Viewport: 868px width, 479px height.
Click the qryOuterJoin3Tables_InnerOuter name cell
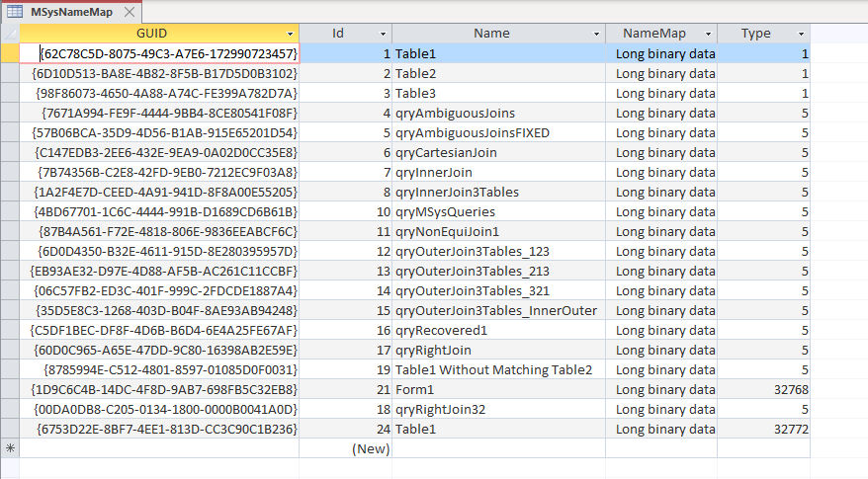pyautogui.click(x=499, y=311)
